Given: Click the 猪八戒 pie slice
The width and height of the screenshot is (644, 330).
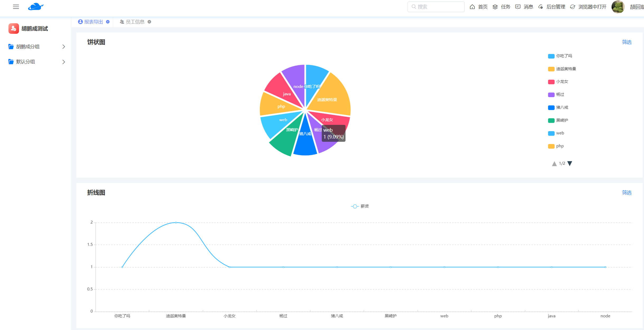Looking at the screenshot, I should pos(305,140).
